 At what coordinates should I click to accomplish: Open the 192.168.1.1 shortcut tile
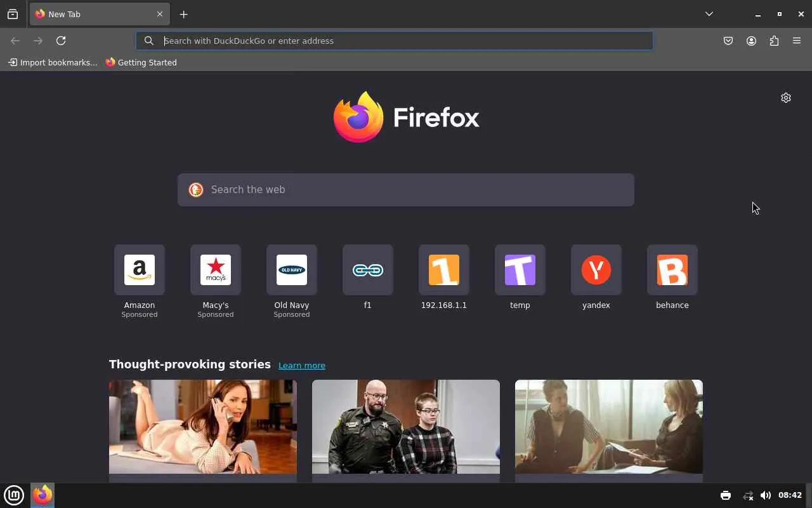(x=444, y=277)
